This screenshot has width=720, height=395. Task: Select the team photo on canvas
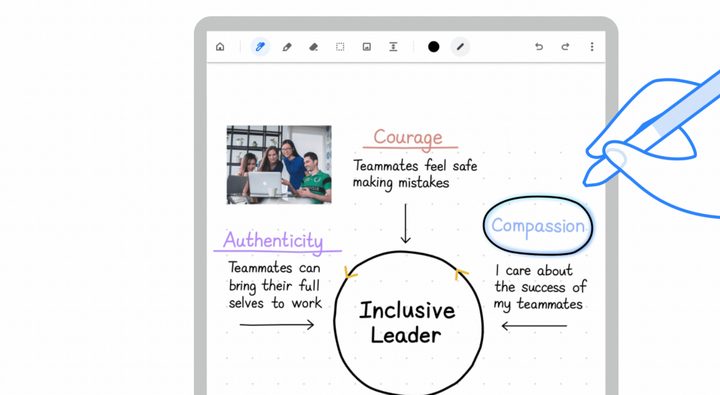tap(279, 164)
